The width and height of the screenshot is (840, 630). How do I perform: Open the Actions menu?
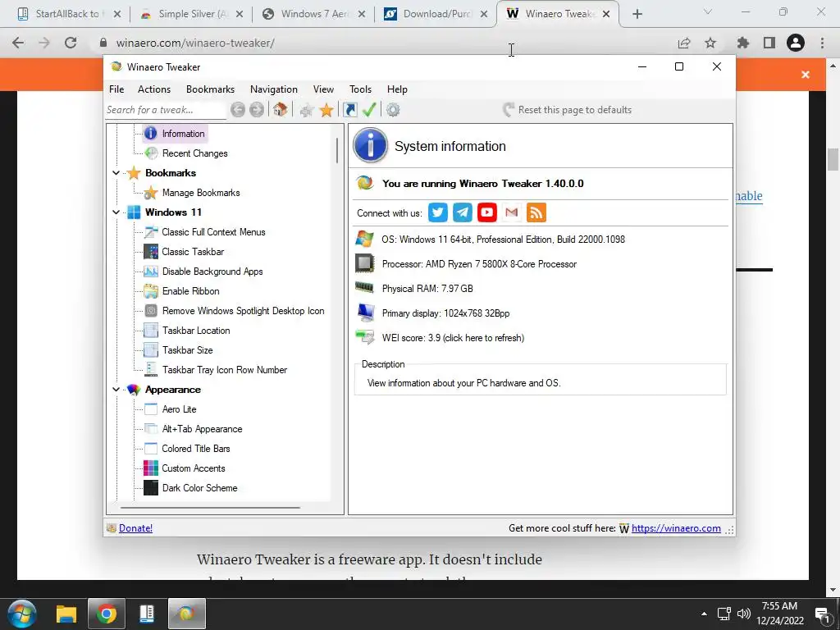click(x=153, y=89)
